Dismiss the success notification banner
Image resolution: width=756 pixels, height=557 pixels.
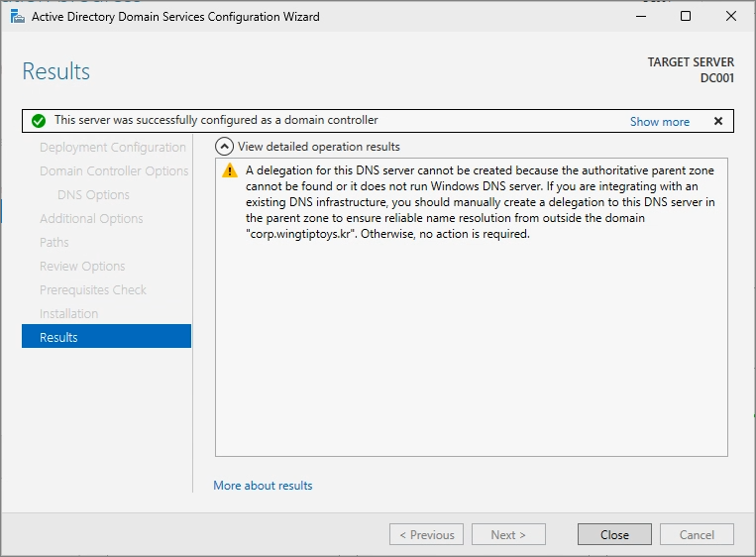pos(718,121)
